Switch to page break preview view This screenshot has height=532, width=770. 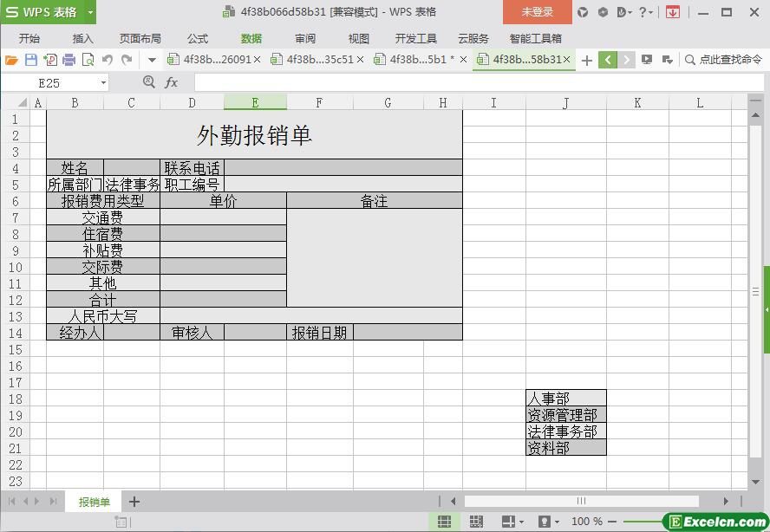click(476, 522)
